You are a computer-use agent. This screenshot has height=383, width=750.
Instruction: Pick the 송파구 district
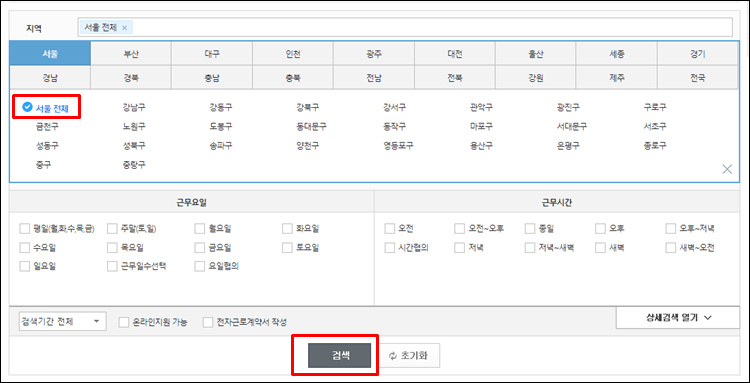click(221, 146)
